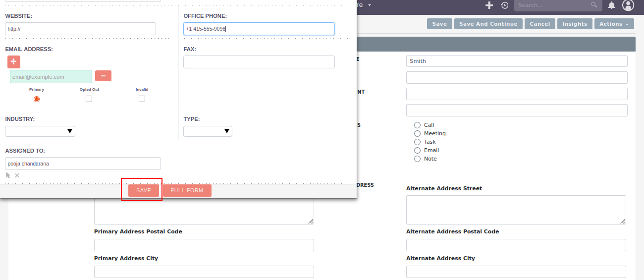Select the Meeting radio option
Screen dimensions: 644x280
[x=417, y=134]
